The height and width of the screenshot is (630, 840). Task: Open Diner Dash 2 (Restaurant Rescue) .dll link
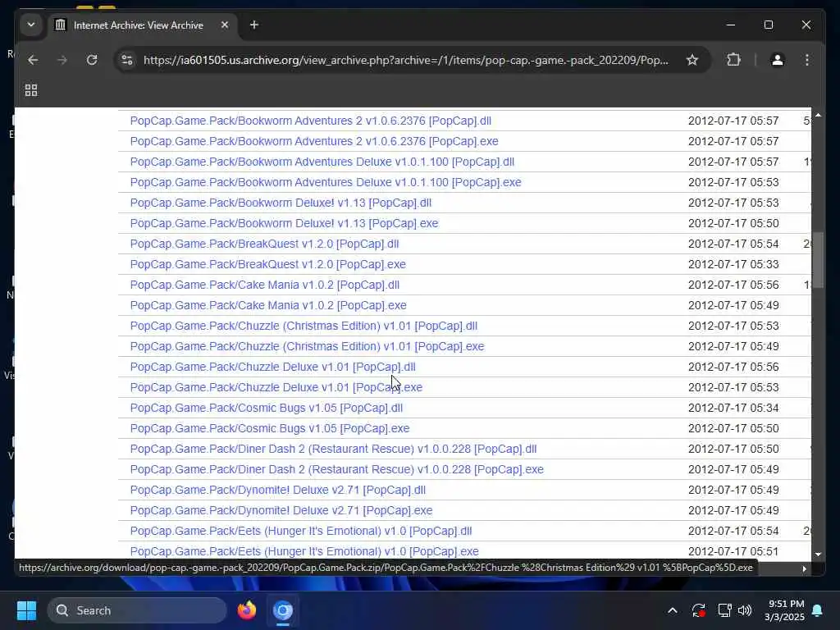(x=333, y=449)
